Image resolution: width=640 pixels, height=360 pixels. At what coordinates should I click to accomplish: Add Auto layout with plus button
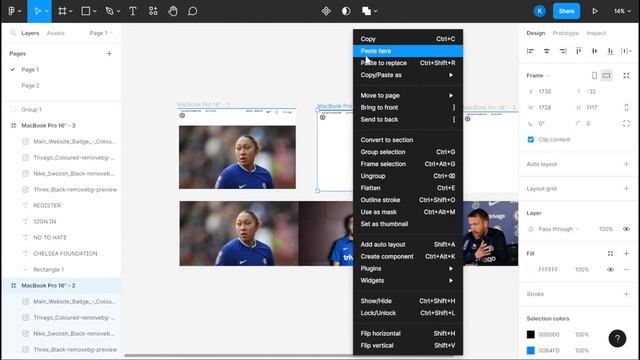point(626,164)
